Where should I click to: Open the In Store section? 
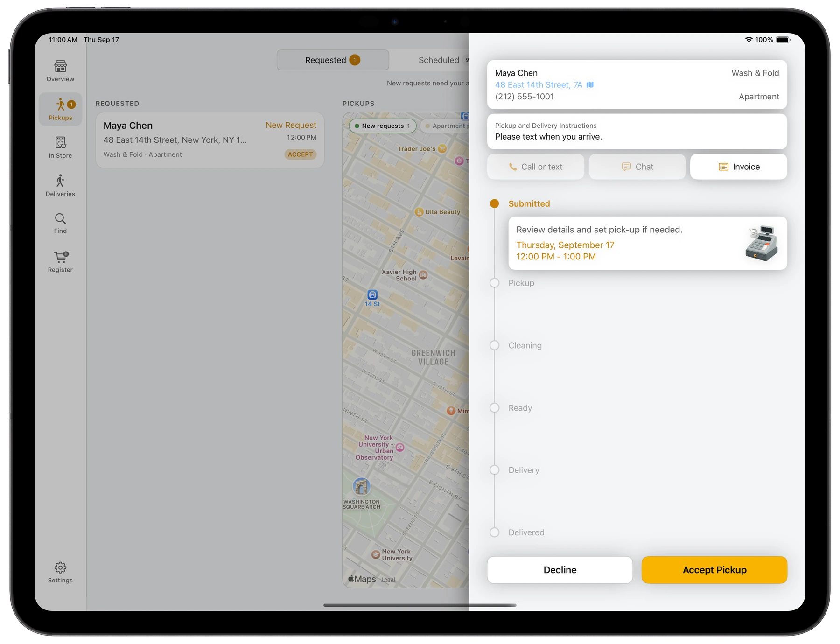point(60,147)
